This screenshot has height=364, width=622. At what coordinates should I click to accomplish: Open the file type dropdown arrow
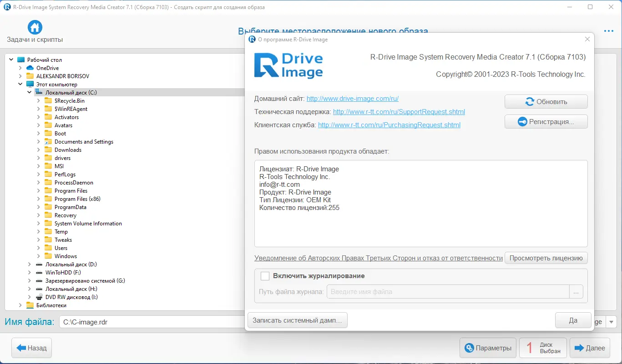pos(612,322)
